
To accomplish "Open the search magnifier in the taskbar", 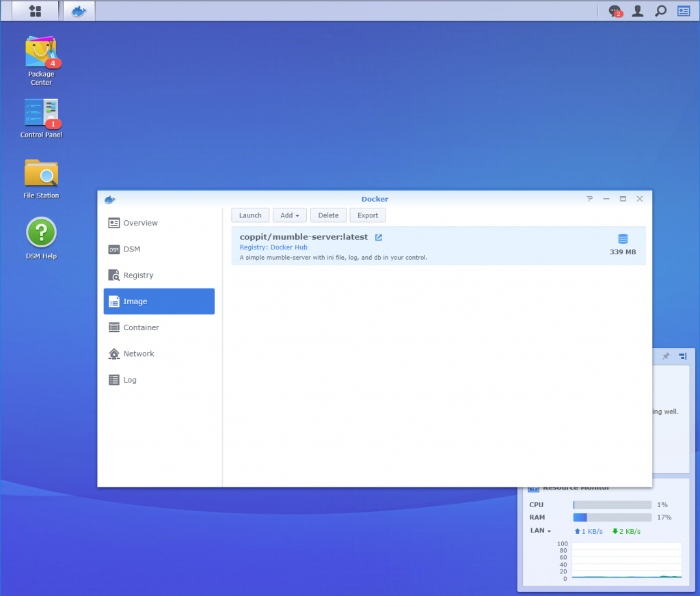I will pos(660,11).
